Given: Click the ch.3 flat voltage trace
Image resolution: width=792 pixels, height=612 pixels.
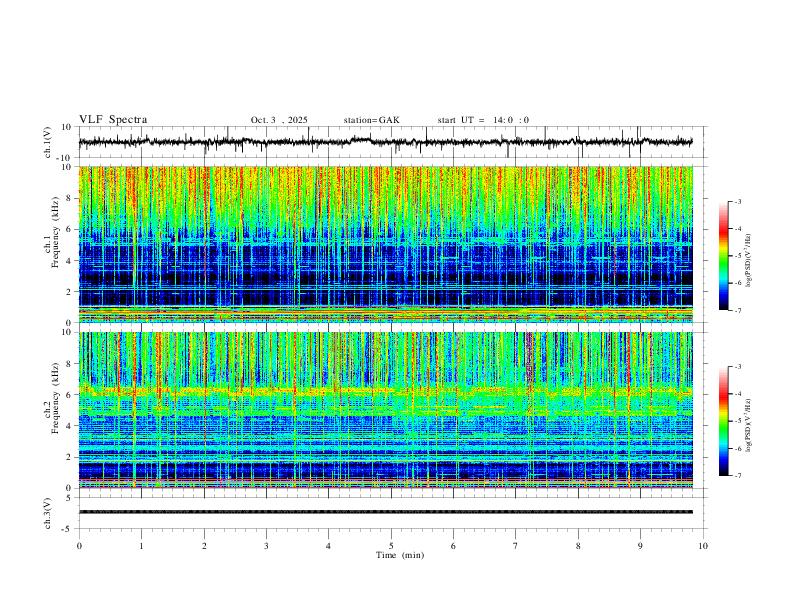Looking at the screenshot, I should tap(385, 512).
